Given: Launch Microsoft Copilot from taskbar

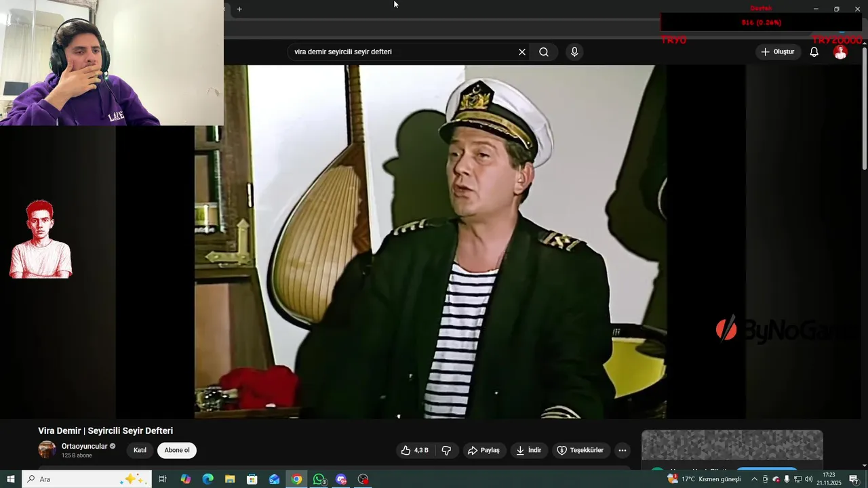Looking at the screenshot, I should point(185,479).
